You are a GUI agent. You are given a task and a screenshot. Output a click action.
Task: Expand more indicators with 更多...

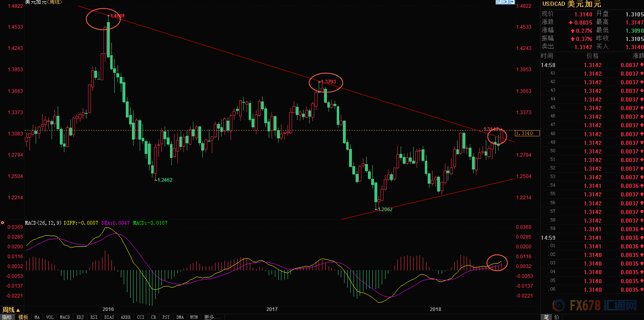coord(212,317)
